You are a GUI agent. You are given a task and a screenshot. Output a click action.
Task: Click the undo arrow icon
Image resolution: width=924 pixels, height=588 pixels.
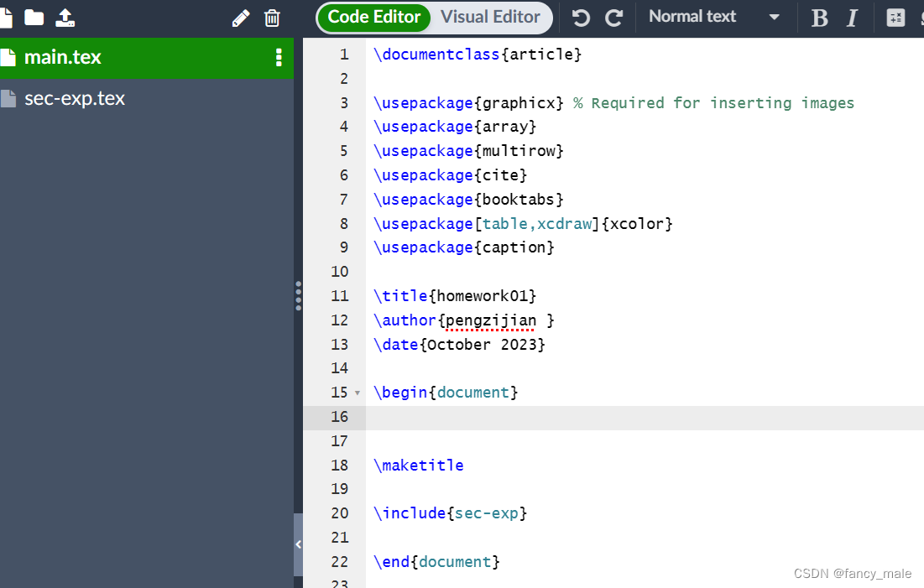[581, 18]
